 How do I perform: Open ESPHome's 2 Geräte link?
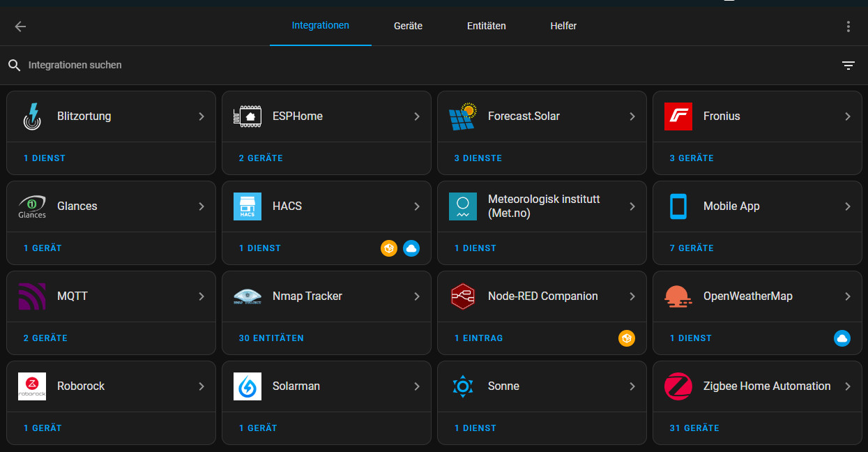(261, 158)
